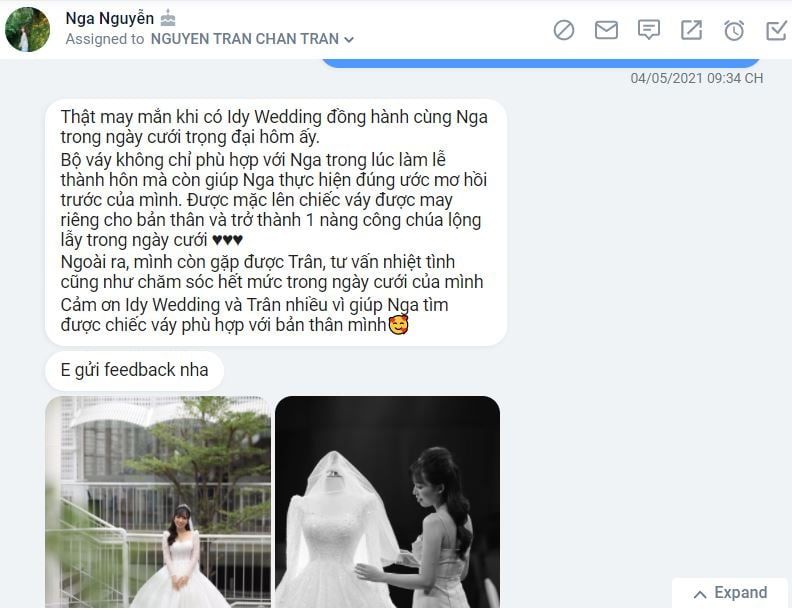The height and width of the screenshot is (610, 792).
Task: Click the caret arrow on Expand
Action: point(700,594)
